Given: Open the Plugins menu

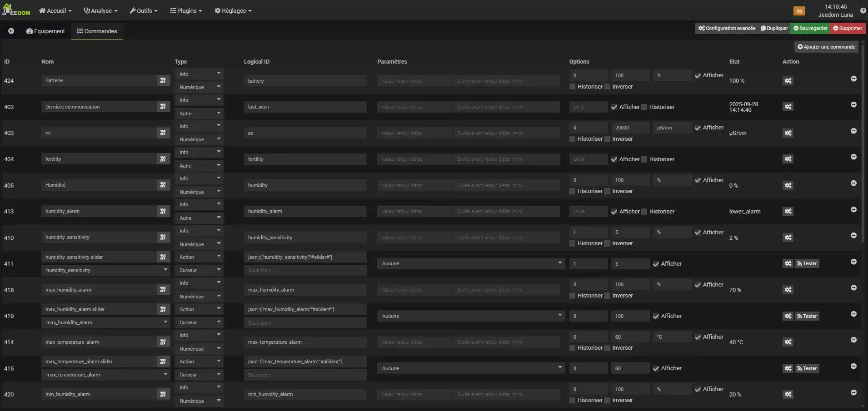Looking at the screenshot, I should tap(186, 10).
